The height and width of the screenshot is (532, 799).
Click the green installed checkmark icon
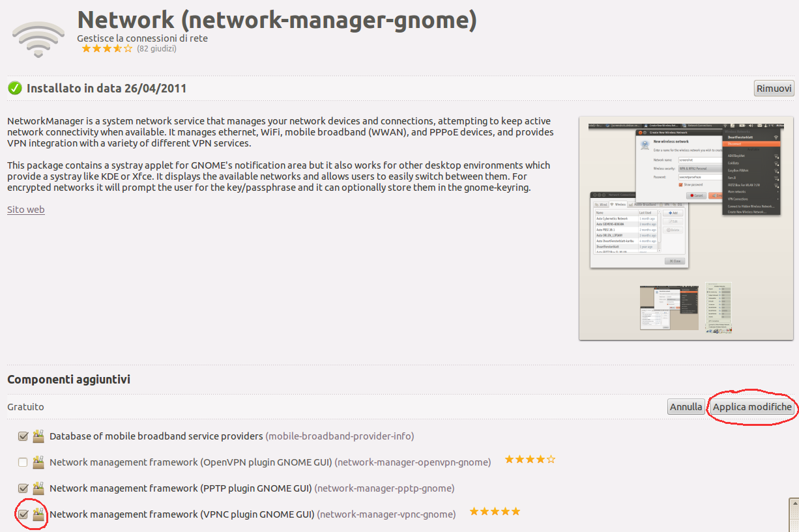pos(15,88)
